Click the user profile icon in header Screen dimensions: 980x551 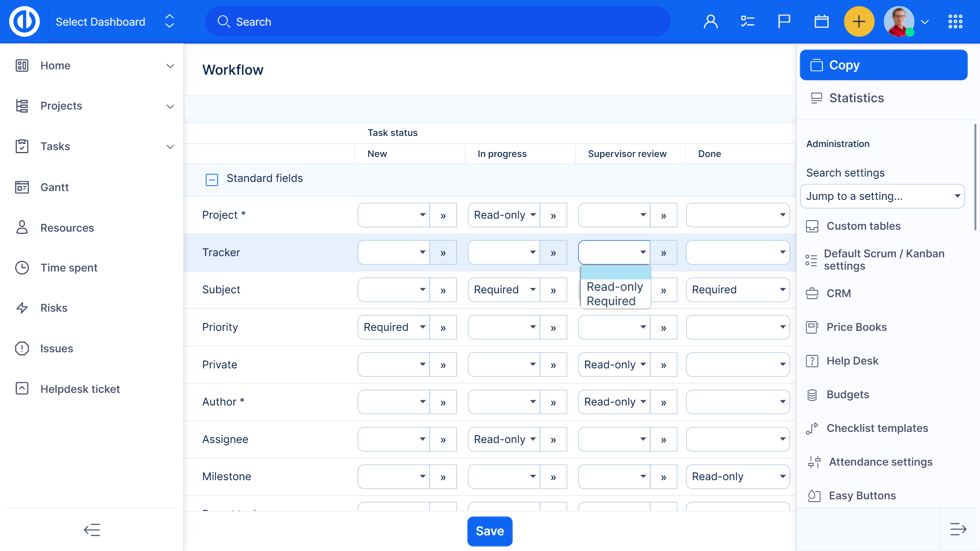tap(710, 22)
